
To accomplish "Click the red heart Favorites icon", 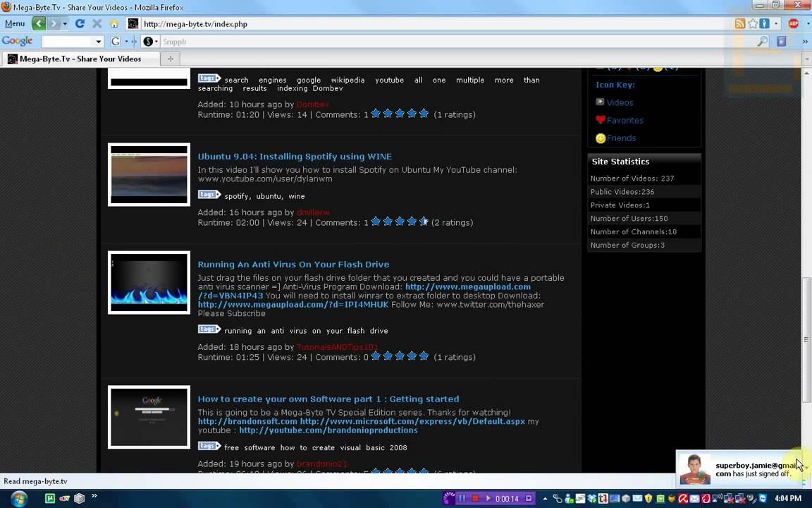I will click(x=601, y=120).
